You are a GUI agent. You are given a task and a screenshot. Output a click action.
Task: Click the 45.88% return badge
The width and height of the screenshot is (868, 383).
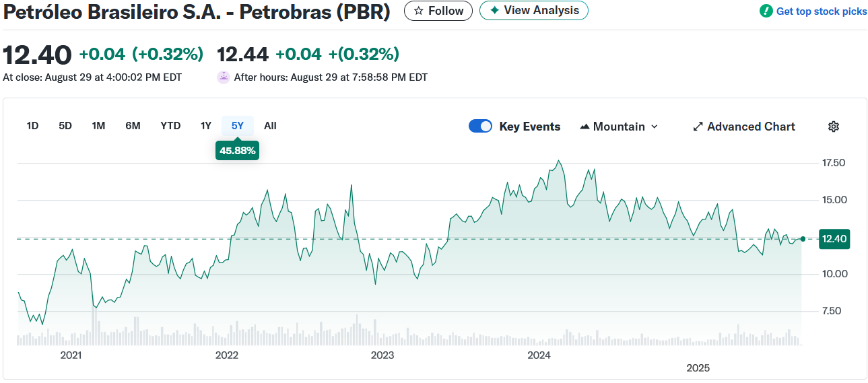[x=237, y=151]
